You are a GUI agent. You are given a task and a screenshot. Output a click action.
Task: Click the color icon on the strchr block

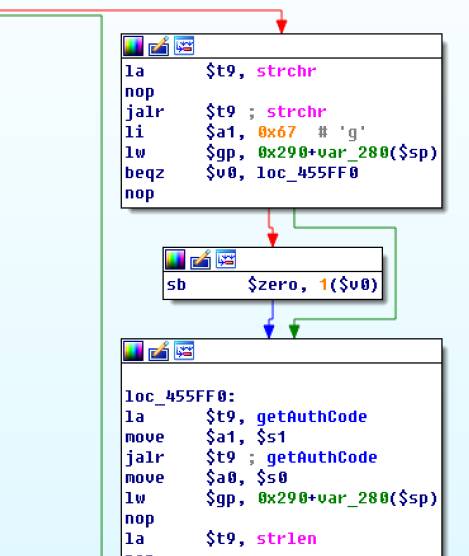pyautogui.click(x=133, y=46)
